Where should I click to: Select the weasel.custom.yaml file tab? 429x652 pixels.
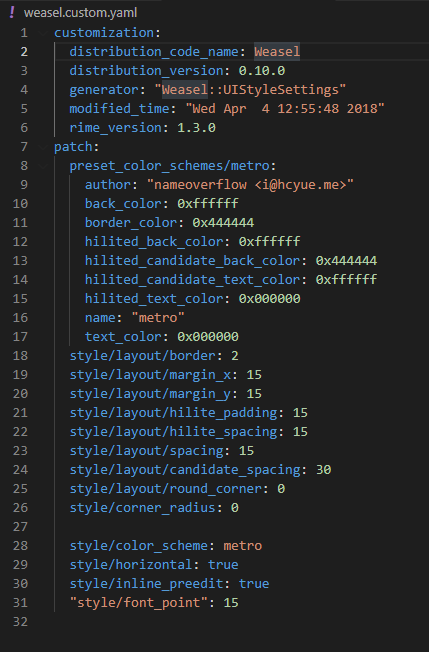click(x=80, y=12)
